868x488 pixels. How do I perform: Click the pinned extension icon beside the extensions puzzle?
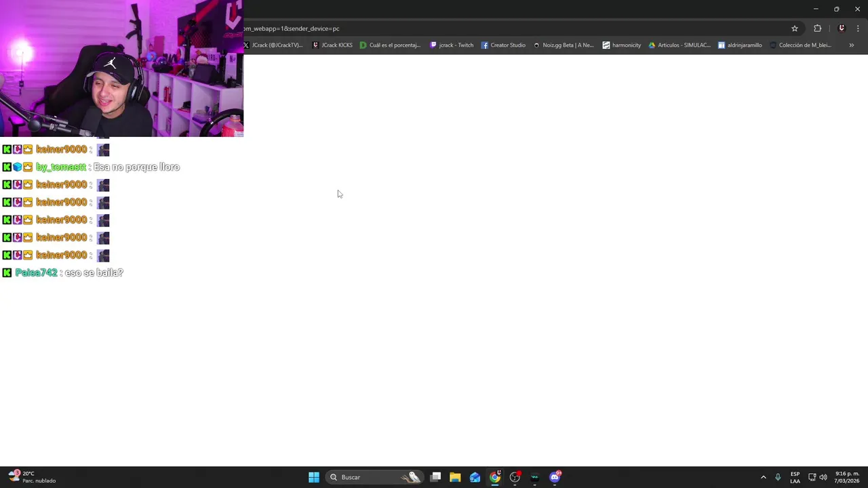(x=842, y=28)
